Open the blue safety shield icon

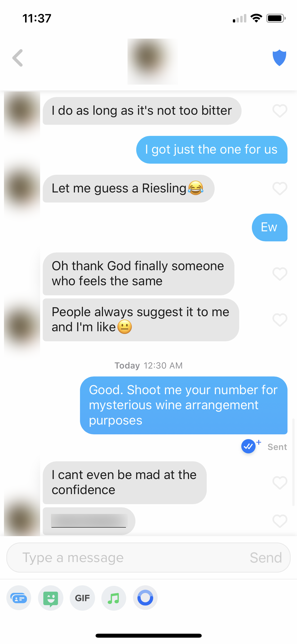pyautogui.click(x=279, y=58)
